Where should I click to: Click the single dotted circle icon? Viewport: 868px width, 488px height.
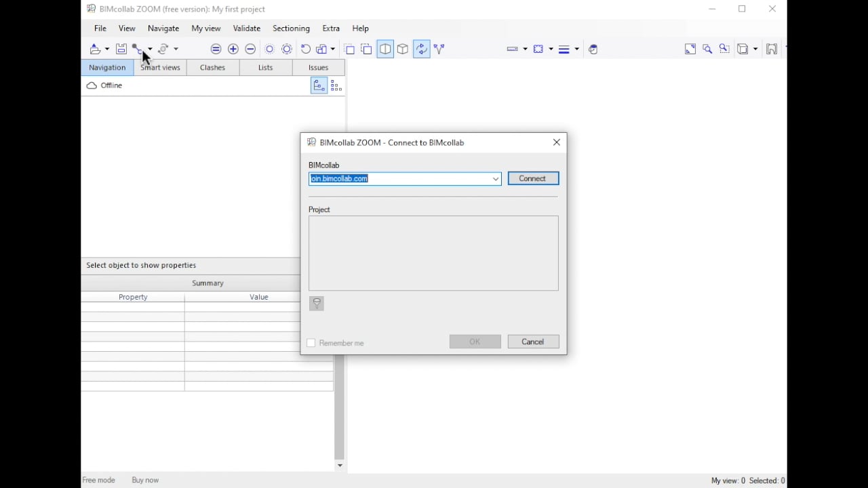coord(269,49)
